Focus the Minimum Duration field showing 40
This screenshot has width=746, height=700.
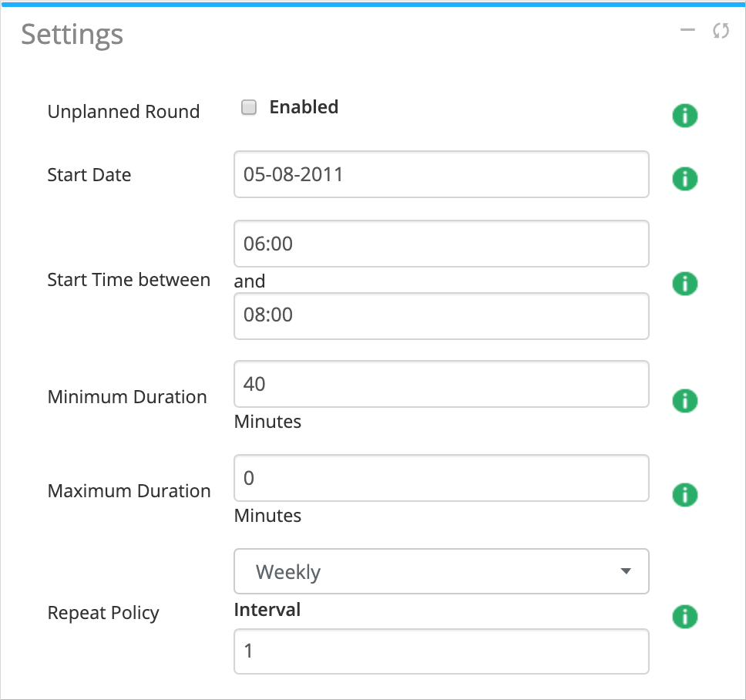coord(441,384)
